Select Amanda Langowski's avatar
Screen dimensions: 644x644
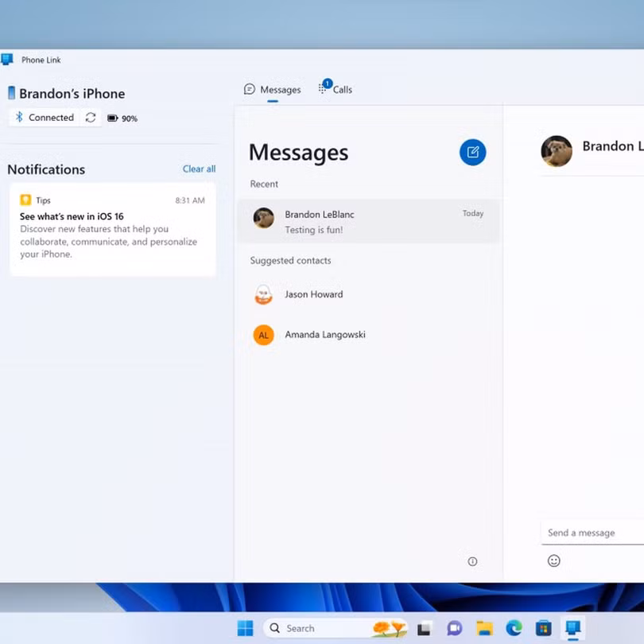(x=263, y=335)
